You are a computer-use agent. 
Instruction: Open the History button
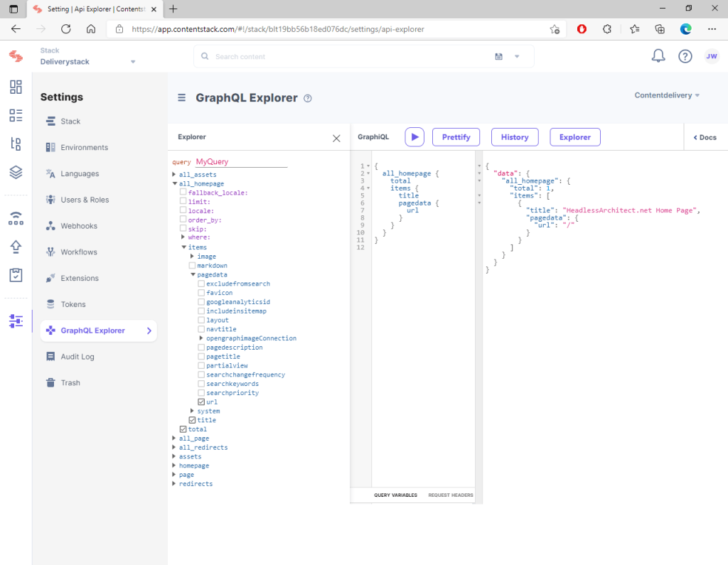click(514, 137)
